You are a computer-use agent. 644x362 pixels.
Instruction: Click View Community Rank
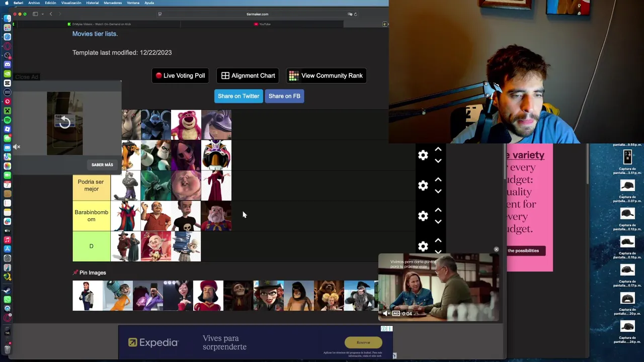click(326, 75)
